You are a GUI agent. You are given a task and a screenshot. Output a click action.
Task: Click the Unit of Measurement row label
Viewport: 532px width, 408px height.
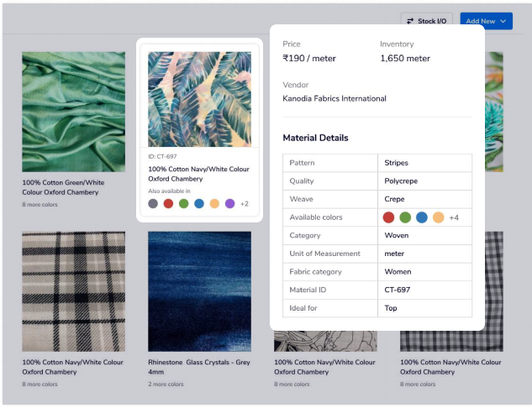click(x=324, y=254)
